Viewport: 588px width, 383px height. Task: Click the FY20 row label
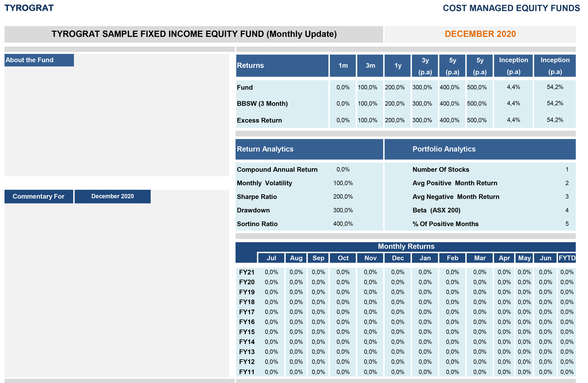click(x=247, y=282)
